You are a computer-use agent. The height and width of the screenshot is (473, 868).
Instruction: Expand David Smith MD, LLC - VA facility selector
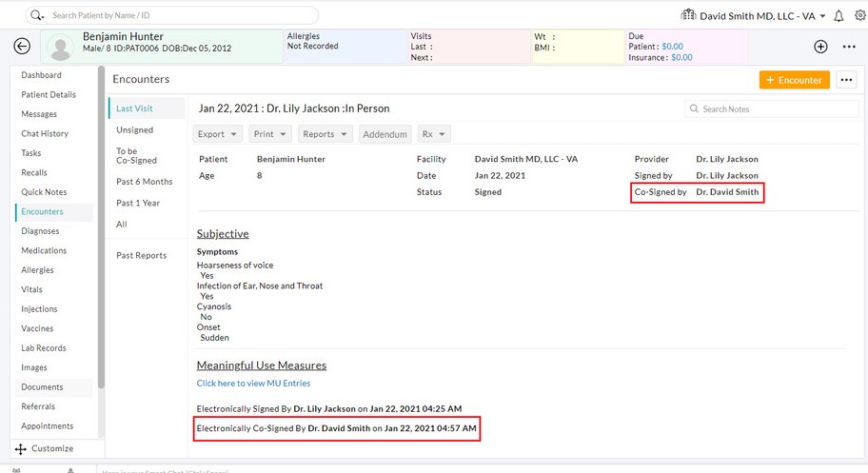[754, 16]
